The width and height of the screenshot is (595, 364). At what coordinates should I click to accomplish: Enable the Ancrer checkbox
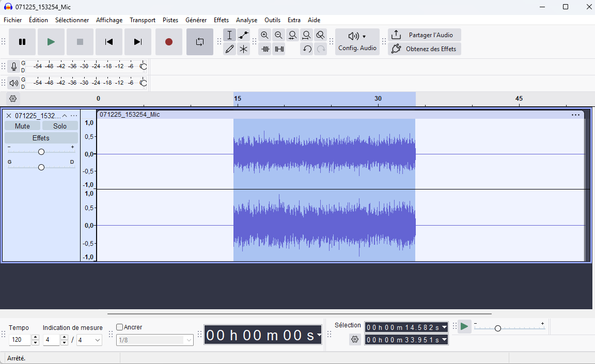point(120,327)
